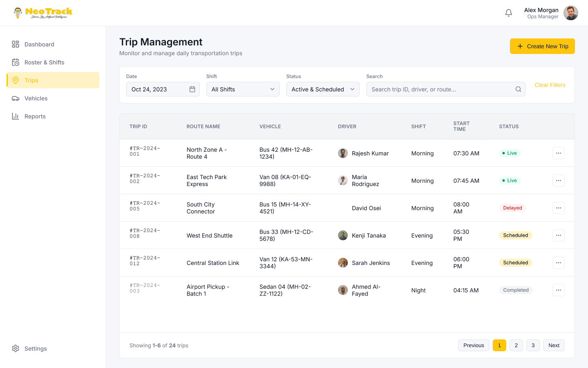
Task: Open the Oct 24, 2023 date field
Action: point(163,89)
